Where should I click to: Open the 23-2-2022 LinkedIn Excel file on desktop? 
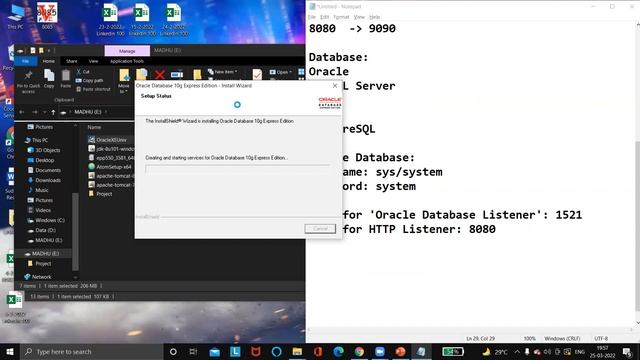(110, 19)
